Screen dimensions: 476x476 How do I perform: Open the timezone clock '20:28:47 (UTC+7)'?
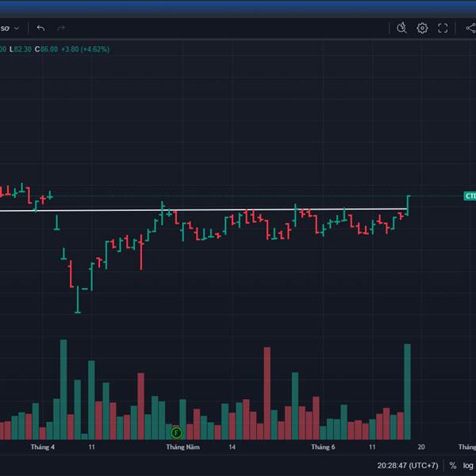408,466
